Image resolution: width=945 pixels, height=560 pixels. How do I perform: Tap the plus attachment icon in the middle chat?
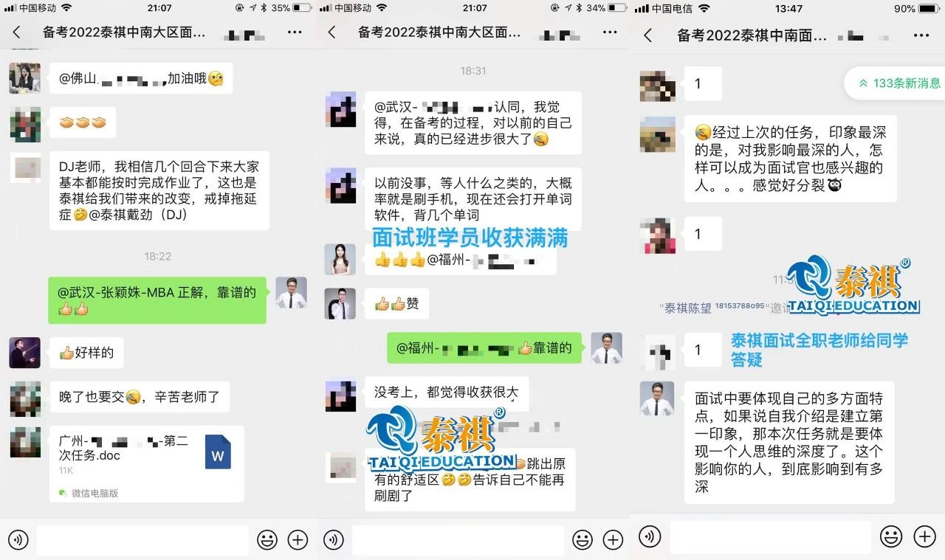tap(613, 540)
